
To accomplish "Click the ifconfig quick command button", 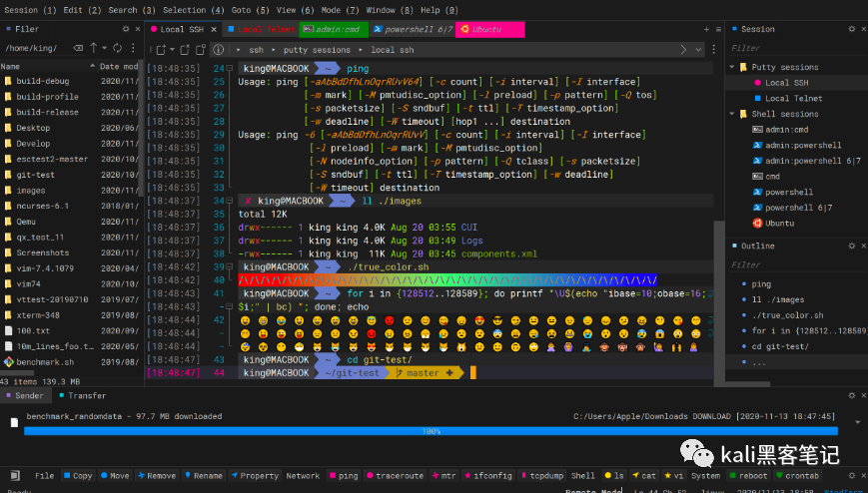I will point(489,476).
